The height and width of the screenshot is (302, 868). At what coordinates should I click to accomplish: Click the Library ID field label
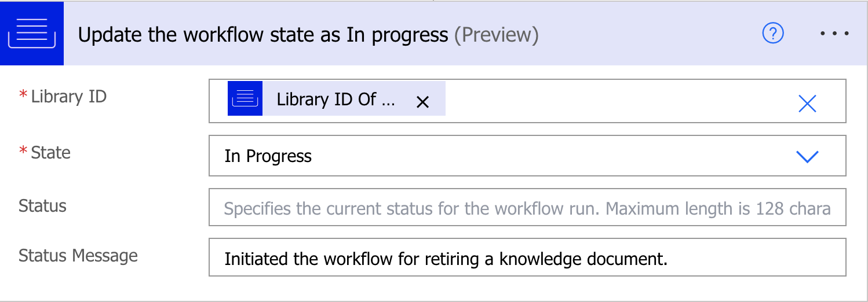click(68, 97)
